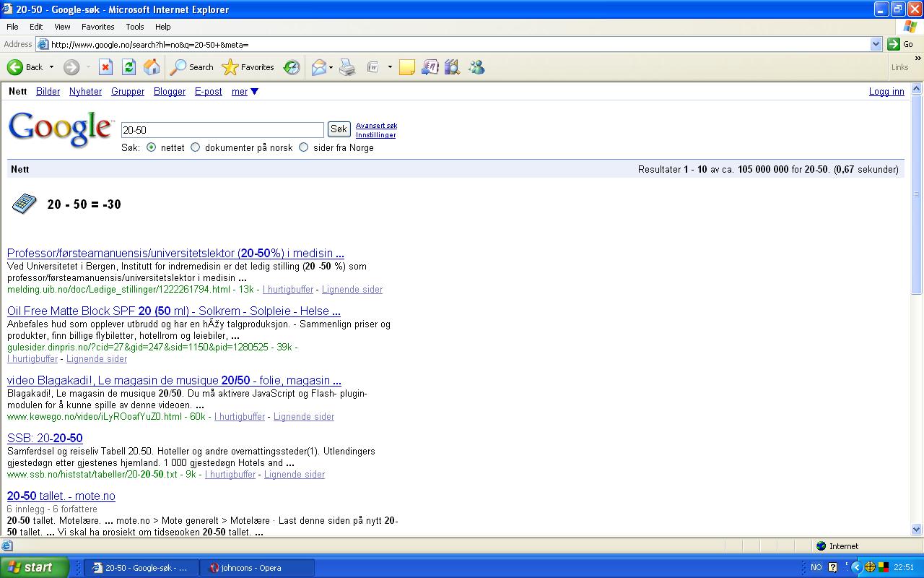This screenshot has width=924, height=578.
Task: Click the Go button beside the address bar
Action: [x=900, y=44]
